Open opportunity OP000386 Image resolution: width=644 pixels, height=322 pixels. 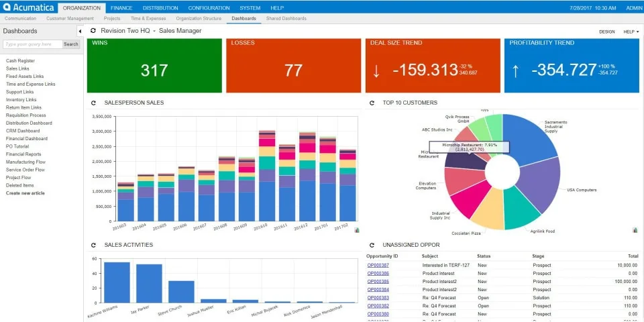coord(378,274)
